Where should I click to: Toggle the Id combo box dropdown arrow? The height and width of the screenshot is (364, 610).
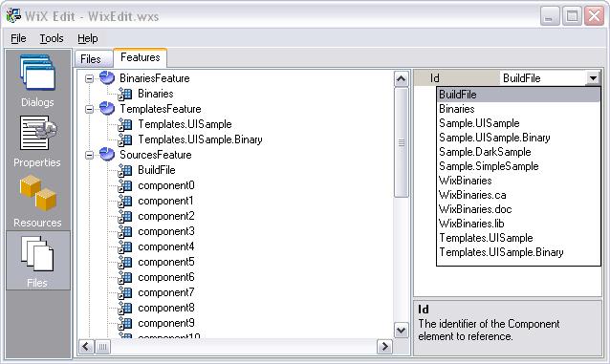pyautogui.click(x=593, y=78)
